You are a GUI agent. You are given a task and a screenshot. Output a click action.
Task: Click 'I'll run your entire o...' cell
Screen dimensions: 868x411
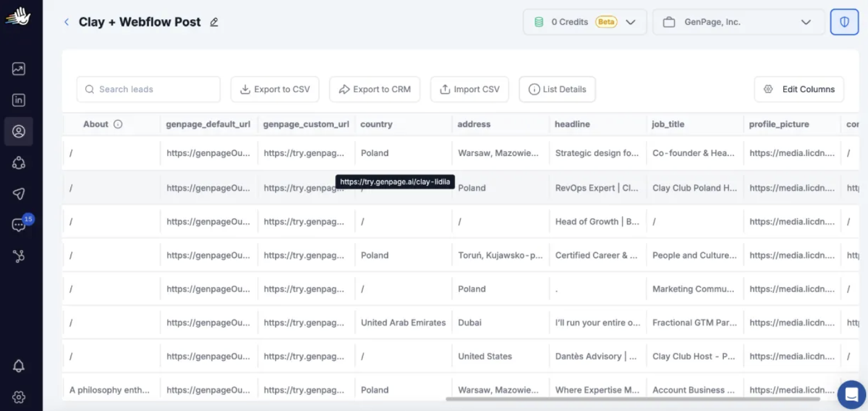click(x=598, y=322)
